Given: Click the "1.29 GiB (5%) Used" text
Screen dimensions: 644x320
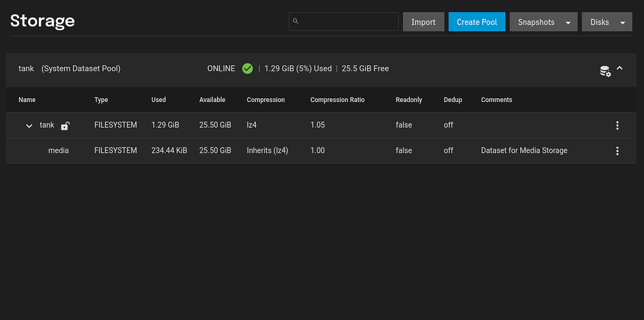Looking at the screenshot, I should [298, 69].
